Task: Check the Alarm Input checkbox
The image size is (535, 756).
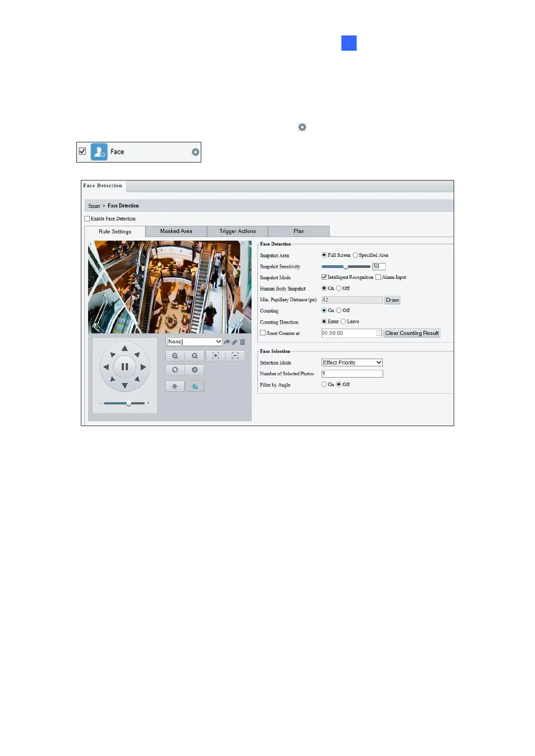Action: [x=378, y=277]
